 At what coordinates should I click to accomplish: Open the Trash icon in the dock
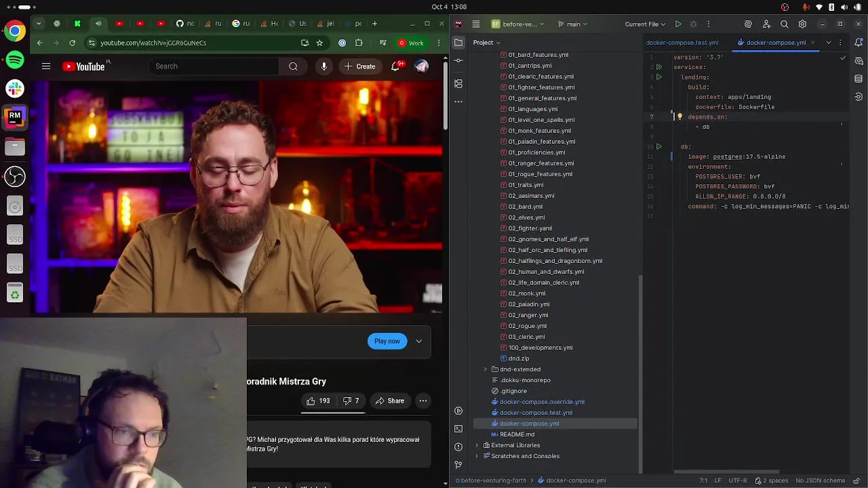15,294
